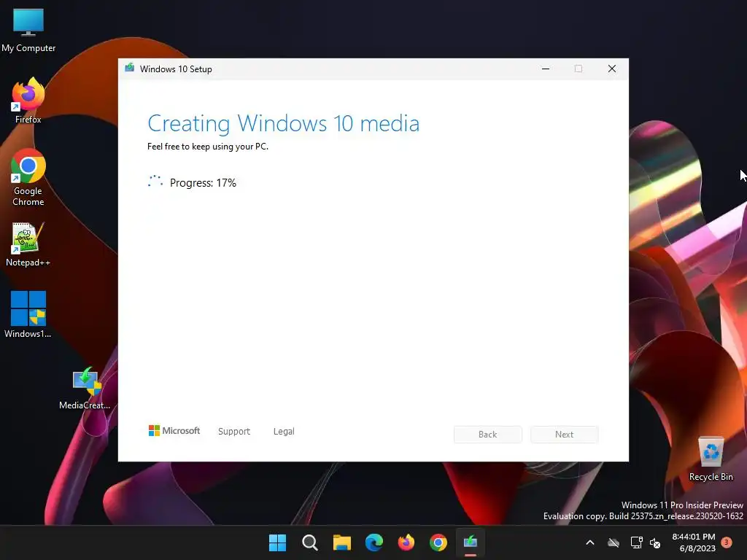Launch Microsoft Edge from the taskbar

point(374,542)
